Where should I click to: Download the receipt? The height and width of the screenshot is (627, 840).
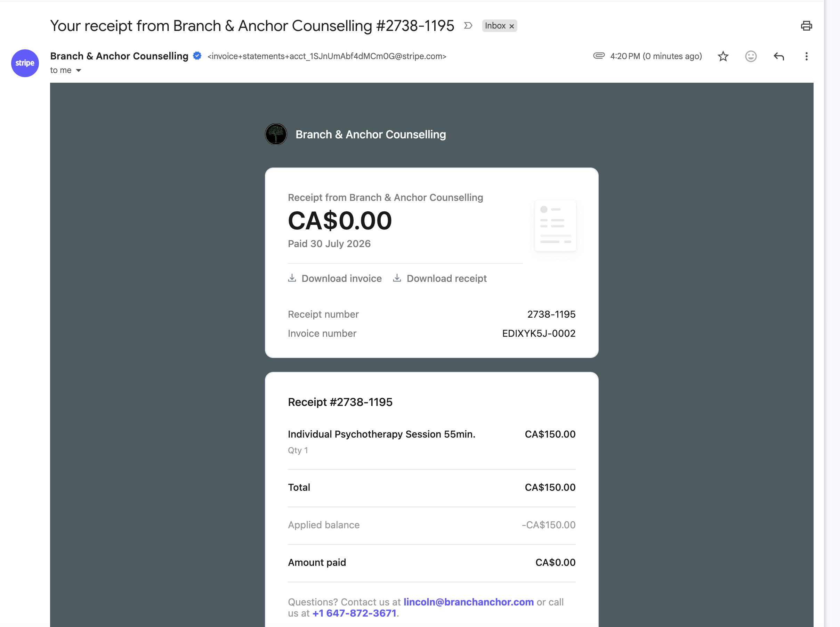(x=439, y=278)
